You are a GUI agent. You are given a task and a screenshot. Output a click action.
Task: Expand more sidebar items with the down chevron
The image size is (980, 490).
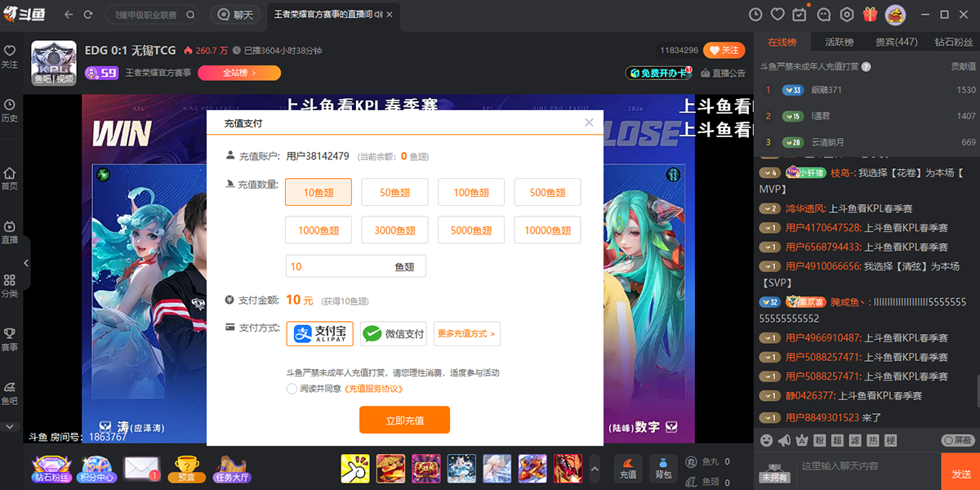(x=10, y=426)
